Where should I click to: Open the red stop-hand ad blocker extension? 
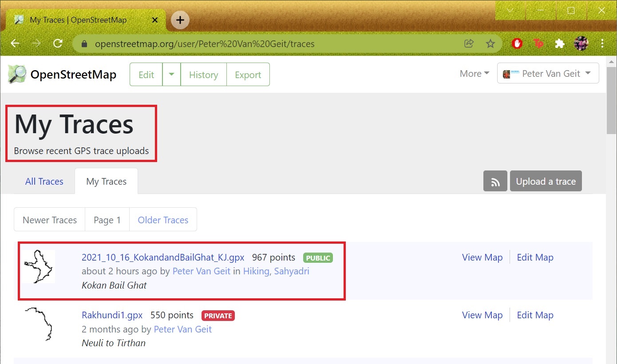[x=517, y=44]
